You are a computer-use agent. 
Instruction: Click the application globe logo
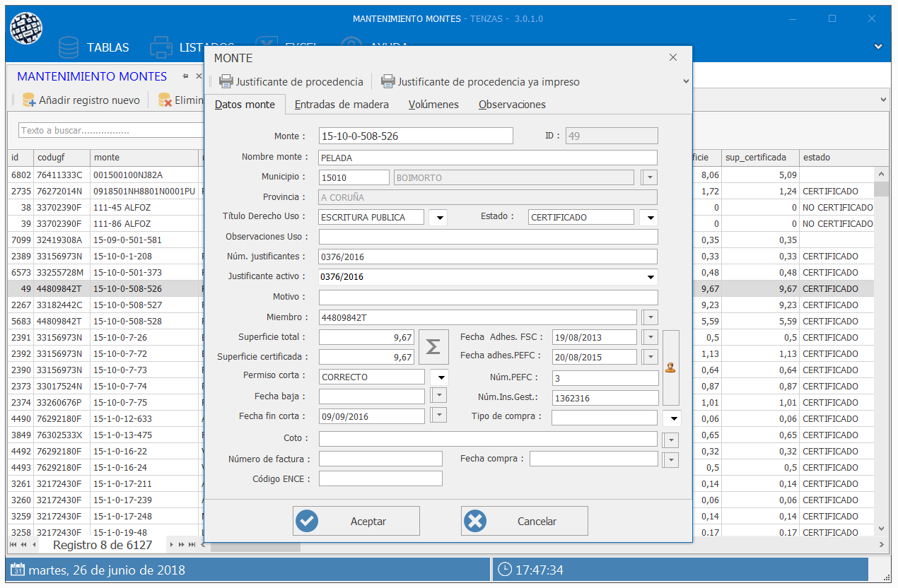click(26, 28)
